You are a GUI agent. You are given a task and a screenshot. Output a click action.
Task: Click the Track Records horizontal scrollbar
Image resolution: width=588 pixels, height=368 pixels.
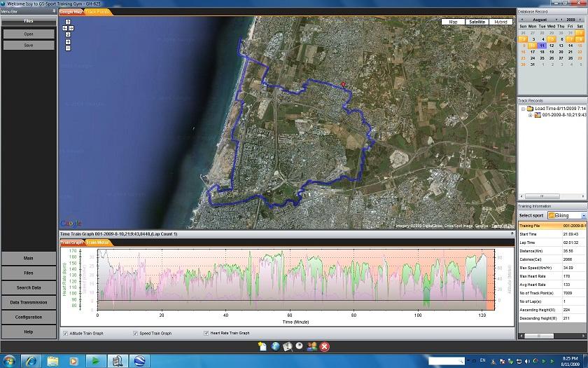click(552, 196)
